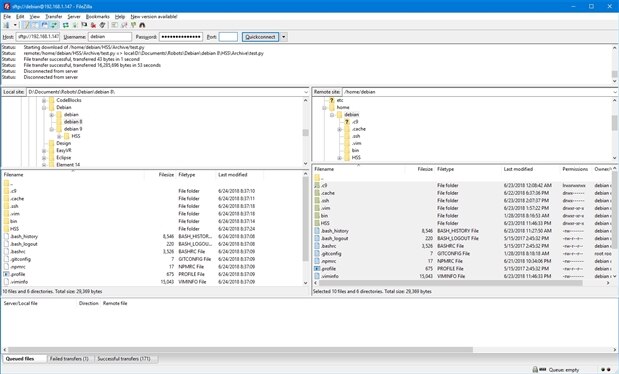Screen dimensions: 619x374
Task: Collapse the Debian folder in local tree
Action: [x=44, y=107]
